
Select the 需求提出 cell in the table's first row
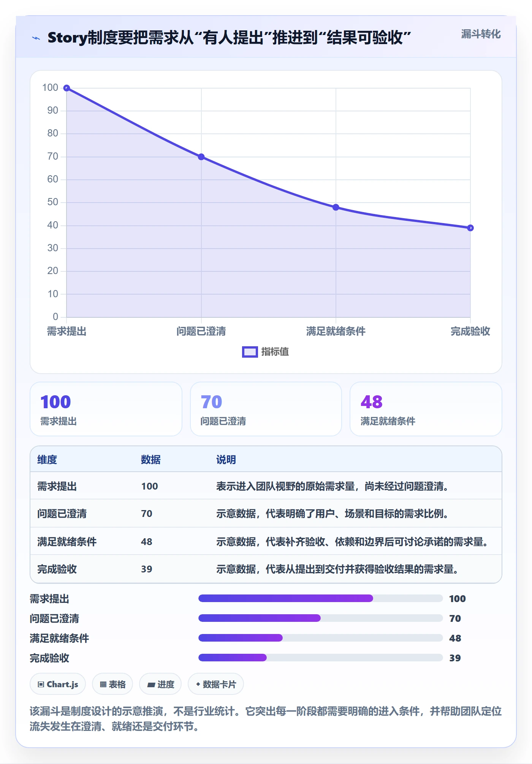coord(57,487)
